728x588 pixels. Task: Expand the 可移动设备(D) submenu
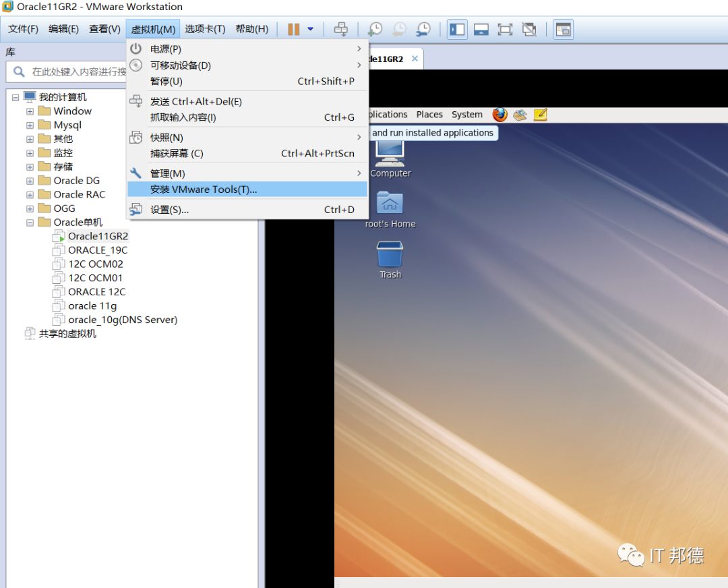click(247, 65)
